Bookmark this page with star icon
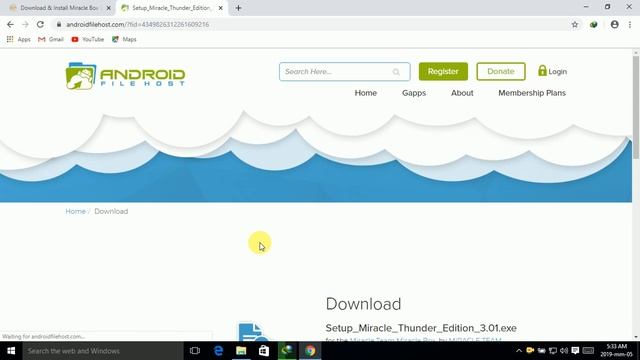The image size is (640, 360). tap(575, 24)
